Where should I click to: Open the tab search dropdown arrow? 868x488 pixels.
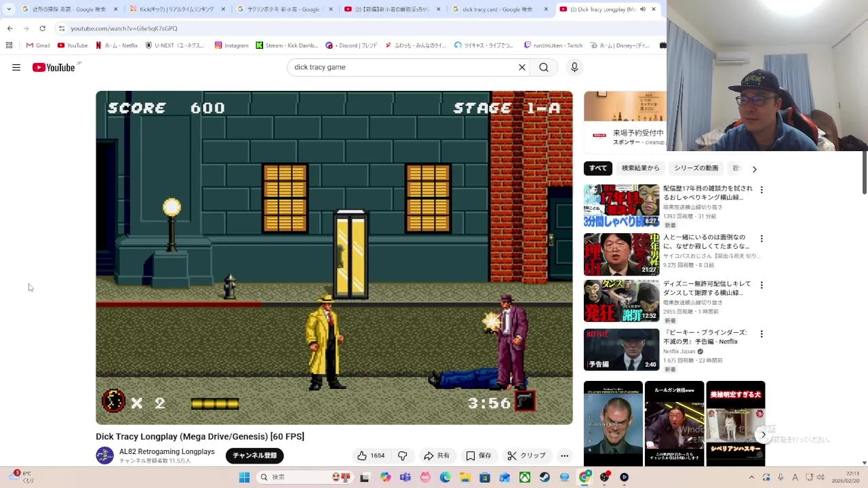(9, 9)
